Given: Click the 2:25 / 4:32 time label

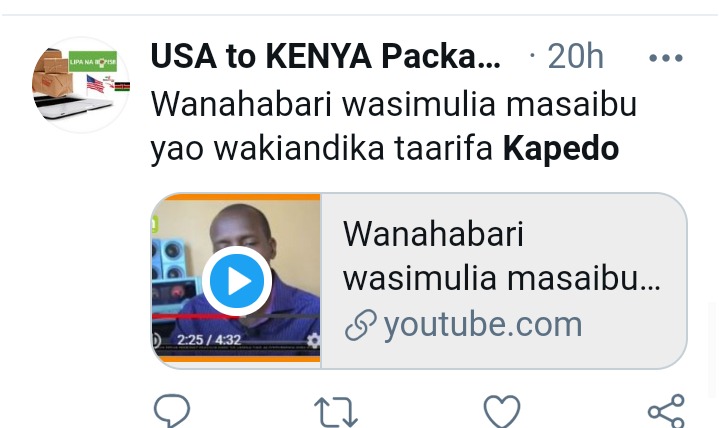Looking at the screenshot, I should pos(209,340).
